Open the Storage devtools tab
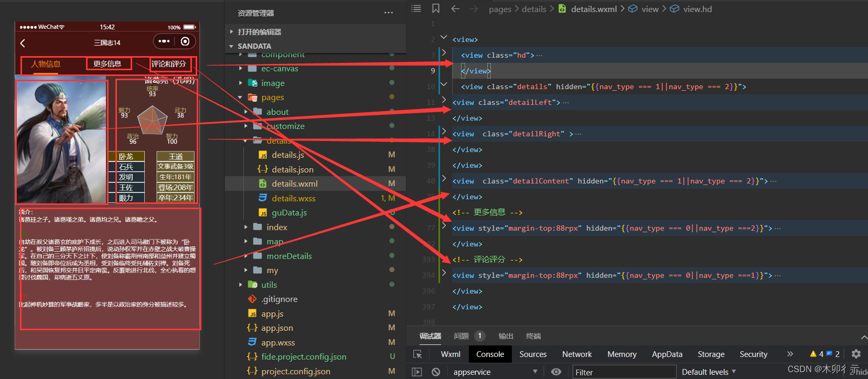 [711, 354]
